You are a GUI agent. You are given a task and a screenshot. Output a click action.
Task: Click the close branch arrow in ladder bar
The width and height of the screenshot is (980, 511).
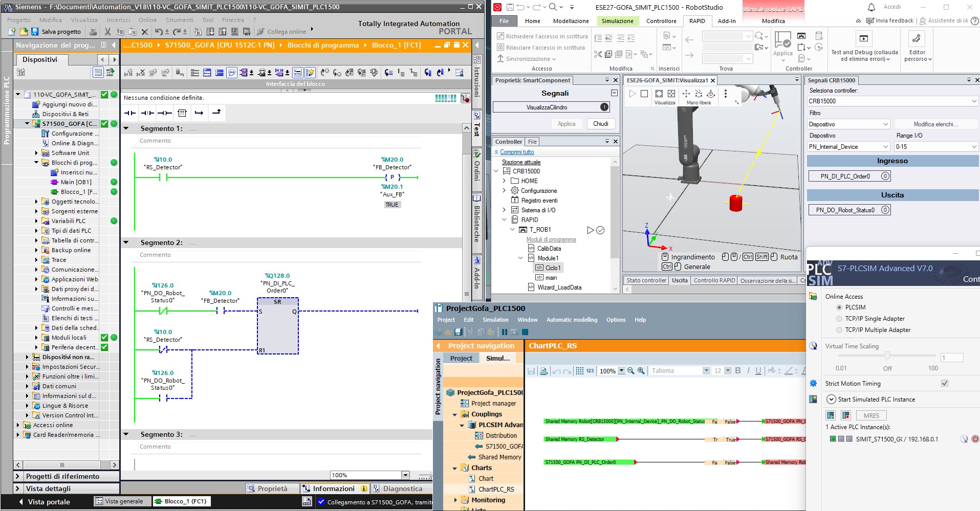tap(216, 113)
